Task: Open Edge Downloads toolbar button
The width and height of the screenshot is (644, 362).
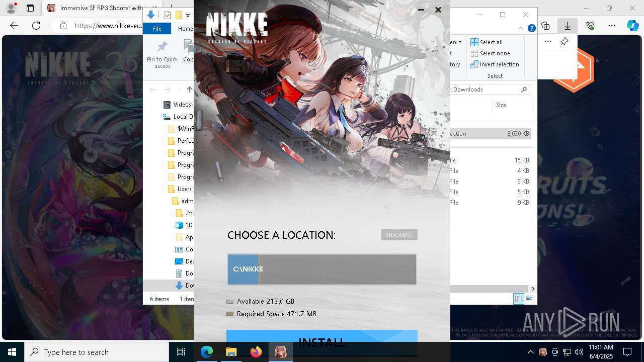Action: [x=568, y=26]
